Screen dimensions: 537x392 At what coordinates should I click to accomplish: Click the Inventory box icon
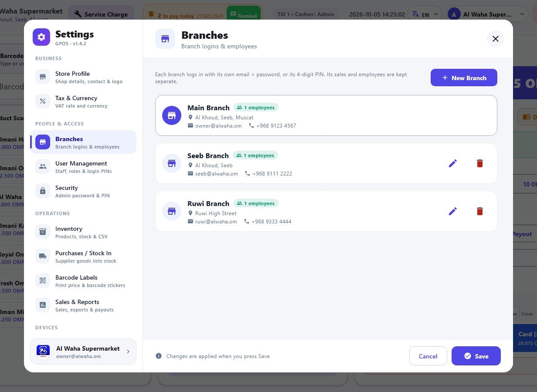43,232
